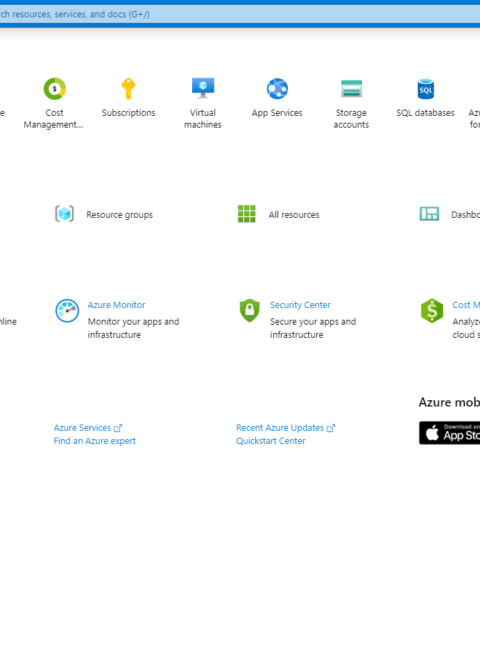
Task: Click the Storage accounts label
Action: tap(351, 119)
